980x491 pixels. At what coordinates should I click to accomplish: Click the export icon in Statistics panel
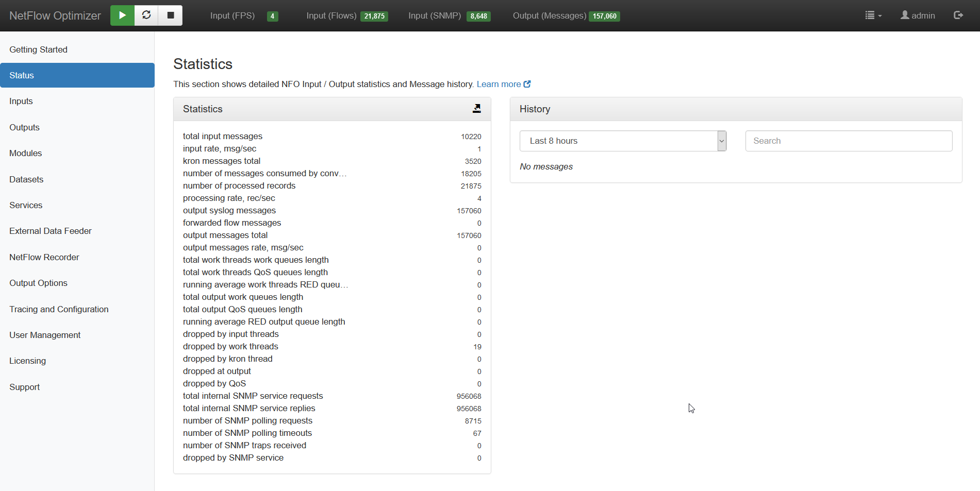pyautogui.click(x=477, y=109)
